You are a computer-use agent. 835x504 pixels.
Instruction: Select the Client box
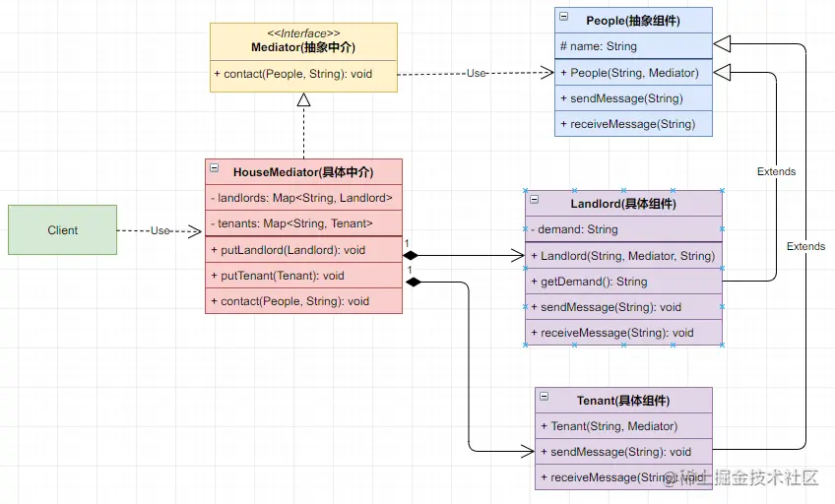[62, 230]
